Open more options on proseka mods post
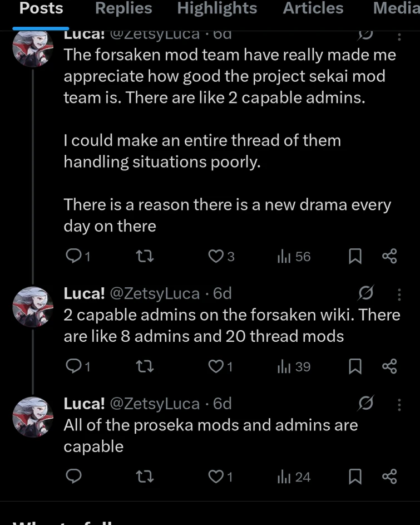420x525 pixels. (399, 404)
